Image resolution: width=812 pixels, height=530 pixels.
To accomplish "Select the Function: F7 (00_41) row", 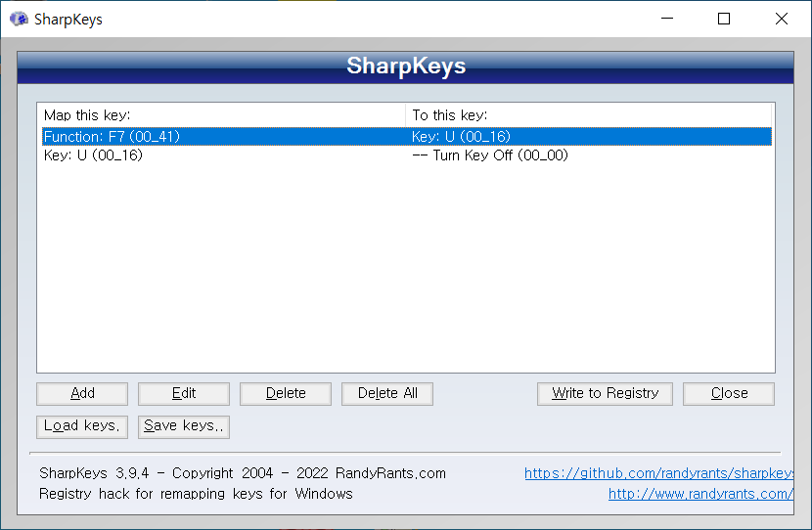I will pyautogui.click(x=407, y=137).
